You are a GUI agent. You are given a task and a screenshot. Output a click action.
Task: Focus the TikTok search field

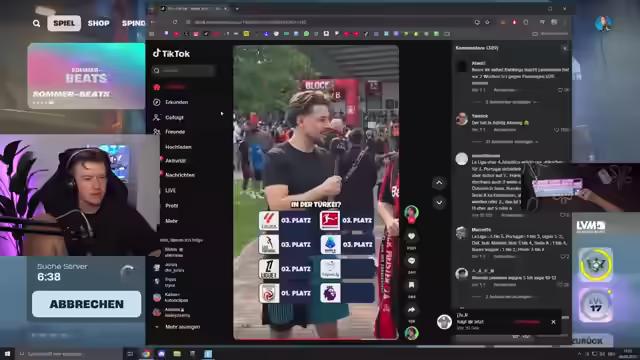click(x=183, y=71)
